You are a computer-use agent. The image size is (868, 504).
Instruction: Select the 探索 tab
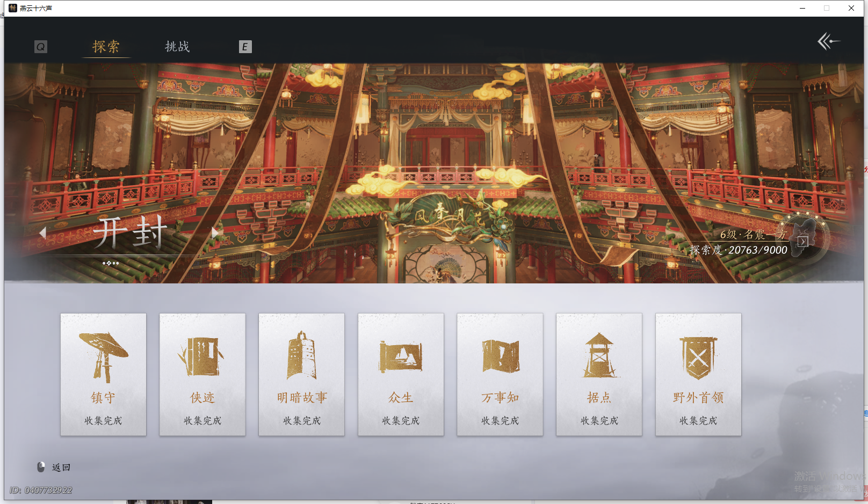click(106, 47)
